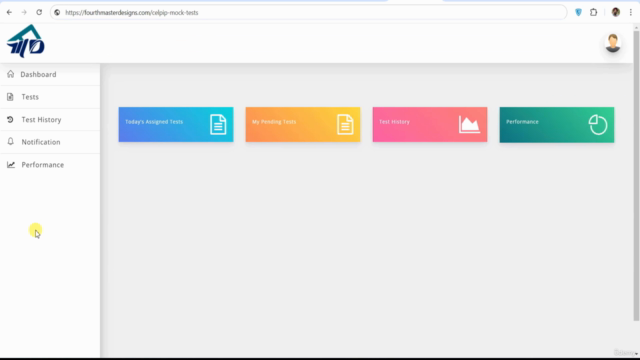Click the site logo in the header
This screenshot has height=360, width=640.
(x=26, y=41)
